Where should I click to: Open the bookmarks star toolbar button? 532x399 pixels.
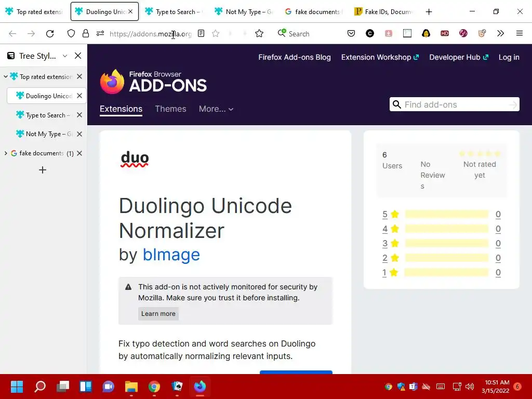(x=259, y=34)
